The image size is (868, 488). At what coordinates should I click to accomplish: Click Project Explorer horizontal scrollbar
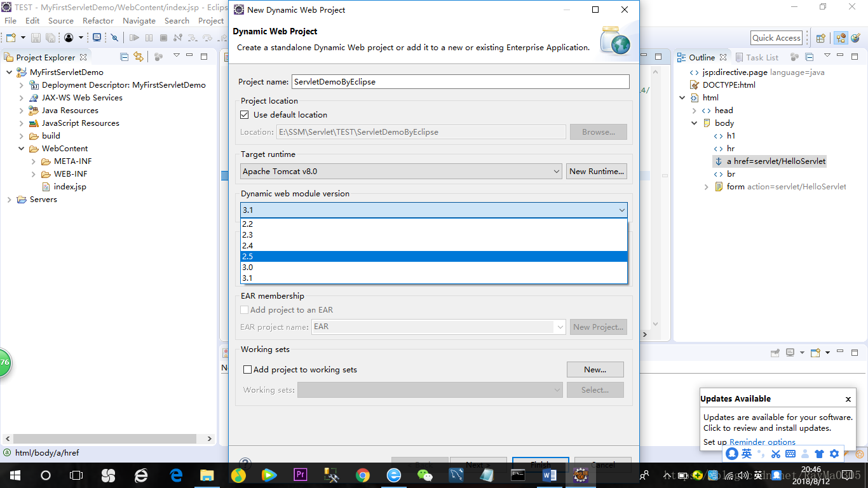(104, 439)
